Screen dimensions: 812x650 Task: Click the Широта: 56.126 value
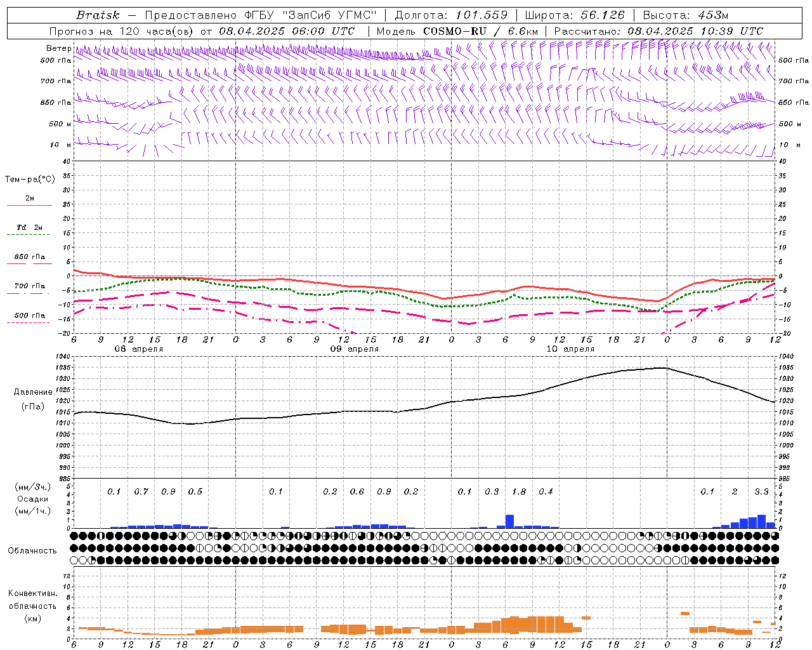point(575,15)
